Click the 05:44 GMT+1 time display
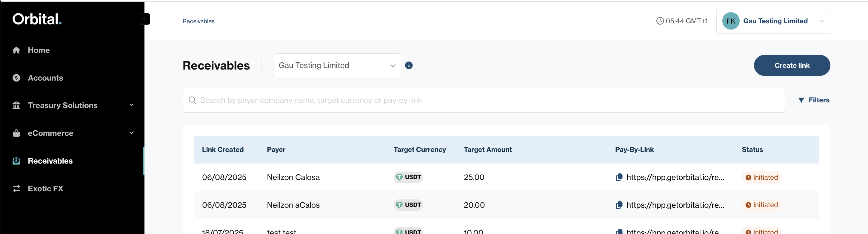Viewport: 868px width, 234px height. [x=687, y=21]
